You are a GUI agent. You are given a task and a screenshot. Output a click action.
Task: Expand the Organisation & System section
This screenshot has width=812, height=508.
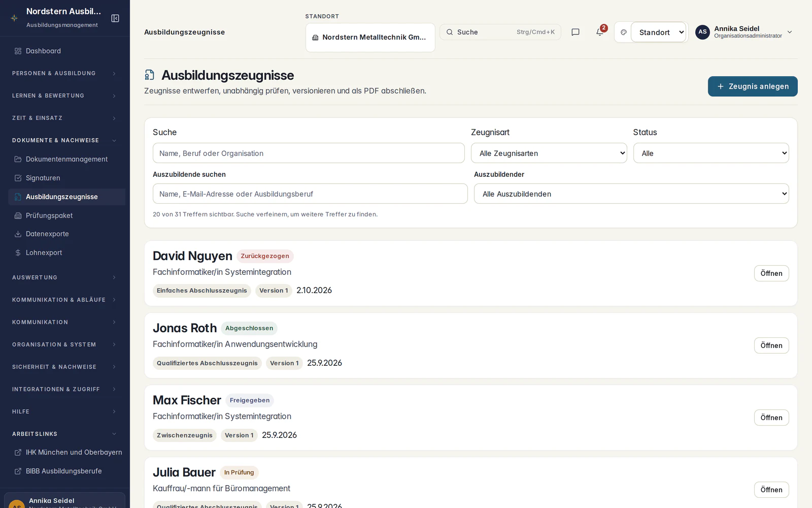(x=64, y=344)
